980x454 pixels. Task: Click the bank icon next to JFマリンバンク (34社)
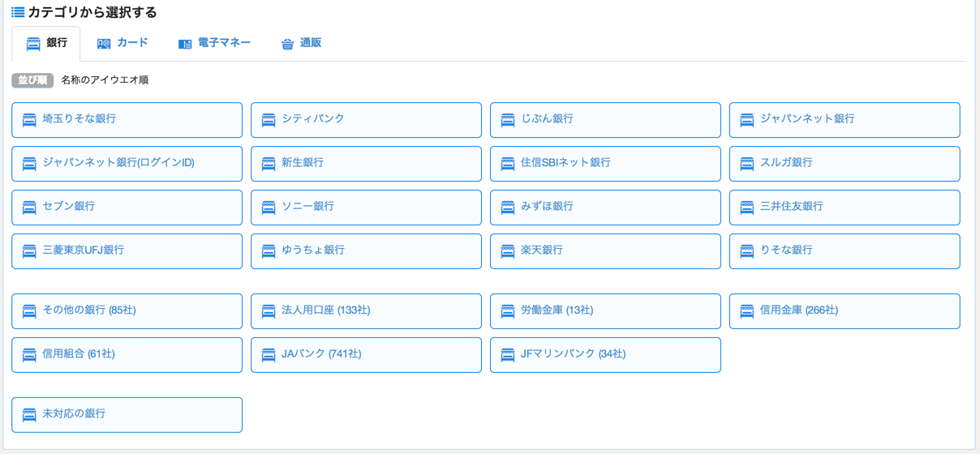508,355
